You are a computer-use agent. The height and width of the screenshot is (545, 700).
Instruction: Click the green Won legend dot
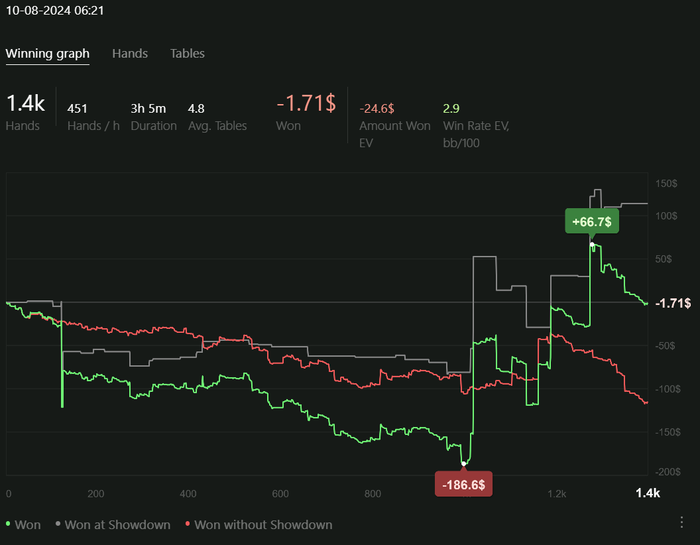tap(9, 524)
